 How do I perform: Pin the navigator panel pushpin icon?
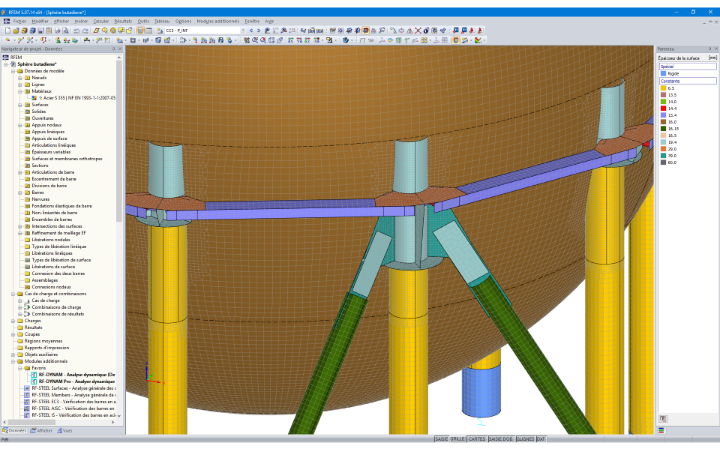113,49
